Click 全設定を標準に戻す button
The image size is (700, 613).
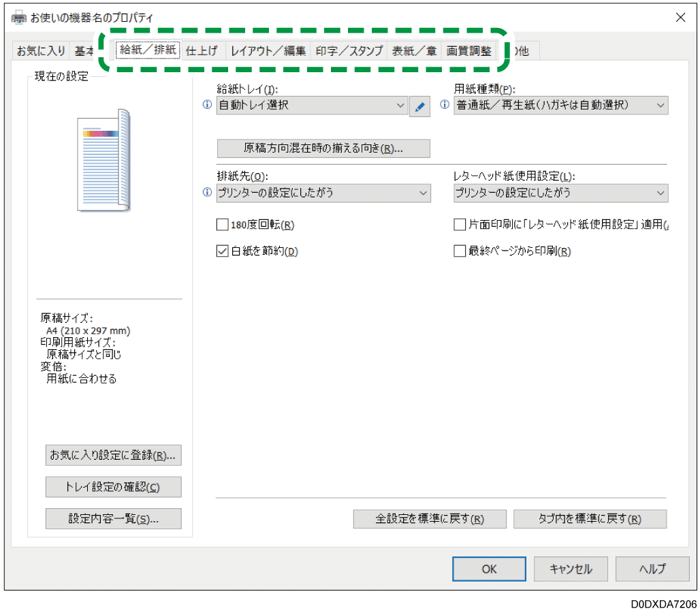pyautogui.click(x=429, y=518)
